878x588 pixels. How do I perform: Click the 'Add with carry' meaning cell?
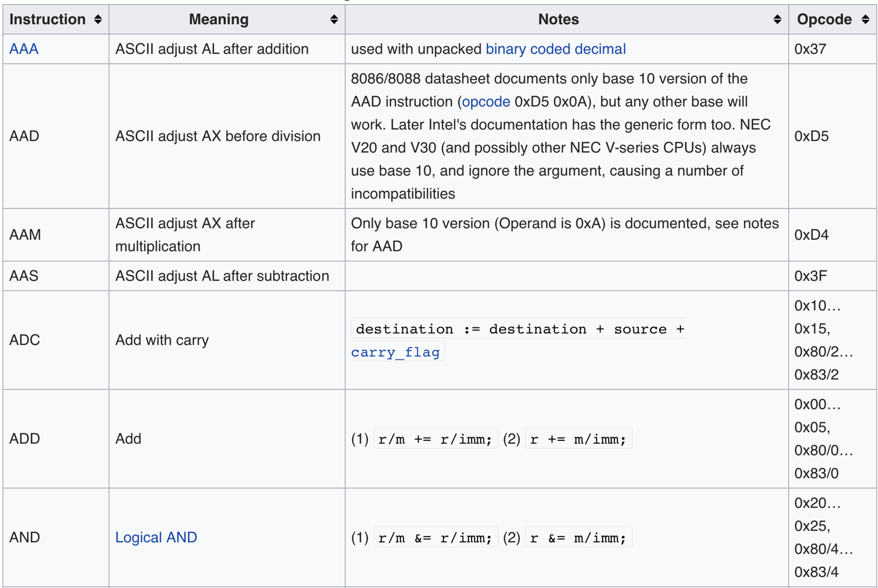(x=162, y=340)
